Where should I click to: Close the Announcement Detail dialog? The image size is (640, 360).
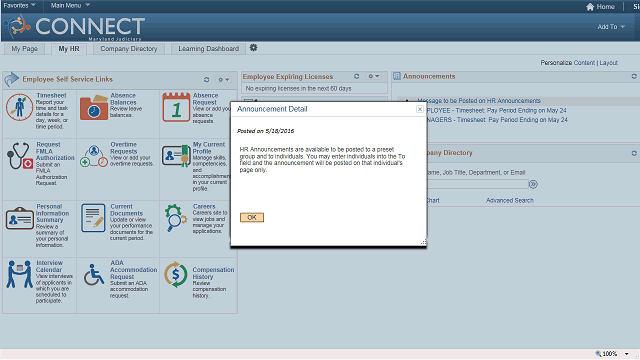pos(420,109)
